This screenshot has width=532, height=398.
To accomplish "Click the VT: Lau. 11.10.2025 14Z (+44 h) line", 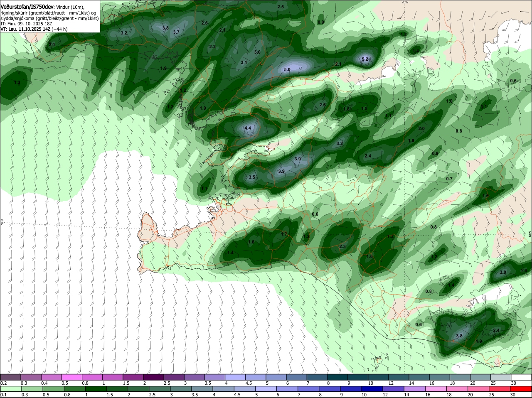I will (34, 29).
